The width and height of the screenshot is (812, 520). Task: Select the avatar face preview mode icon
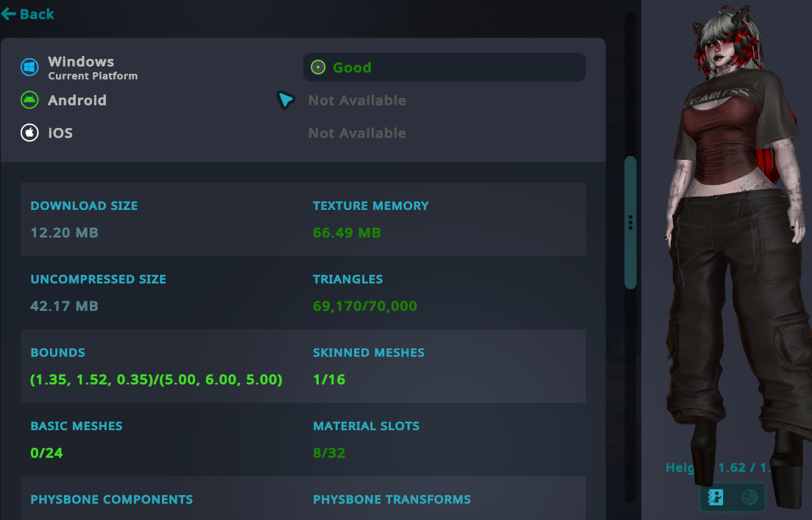(749, 497)
